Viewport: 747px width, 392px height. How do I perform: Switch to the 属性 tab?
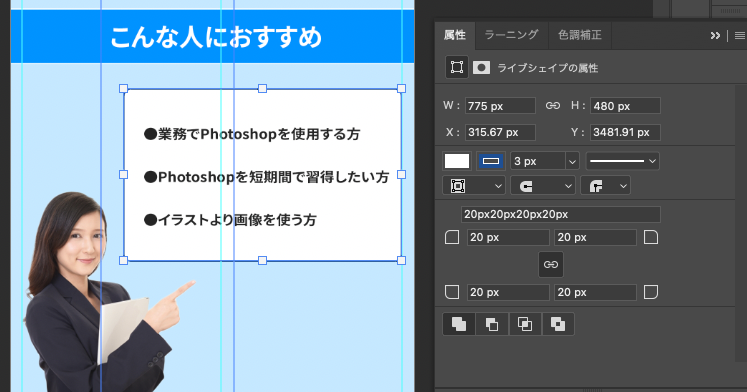tap(454, 35)
